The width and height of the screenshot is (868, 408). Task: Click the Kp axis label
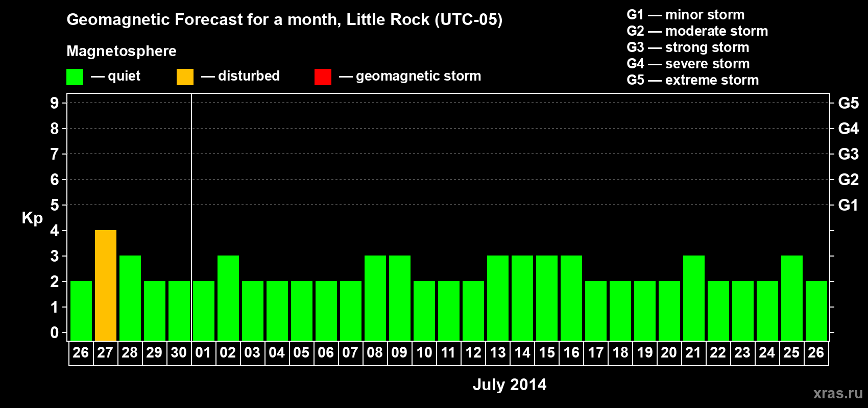(32, 218)
